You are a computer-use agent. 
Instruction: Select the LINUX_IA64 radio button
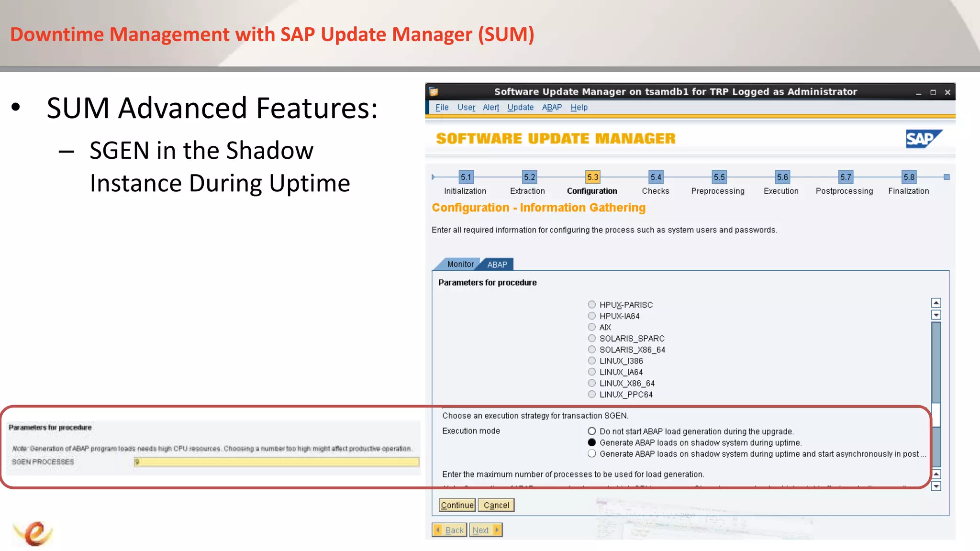pyautogui.click(x=592, y=372)
